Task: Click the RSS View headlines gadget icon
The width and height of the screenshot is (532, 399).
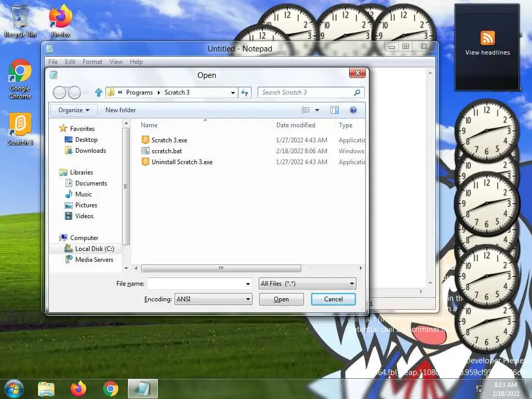Action: [487, 37]
